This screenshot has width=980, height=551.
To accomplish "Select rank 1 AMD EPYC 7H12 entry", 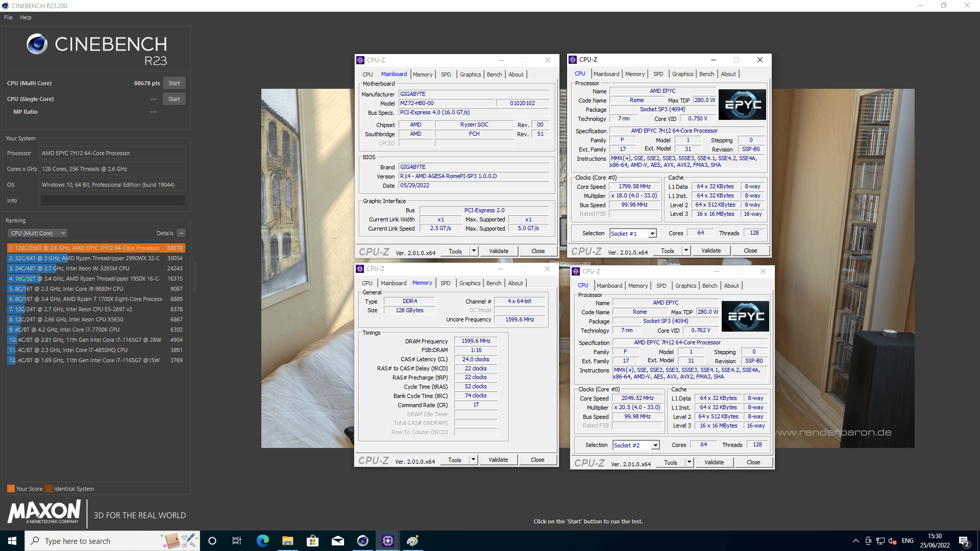I will pos(95,248).
